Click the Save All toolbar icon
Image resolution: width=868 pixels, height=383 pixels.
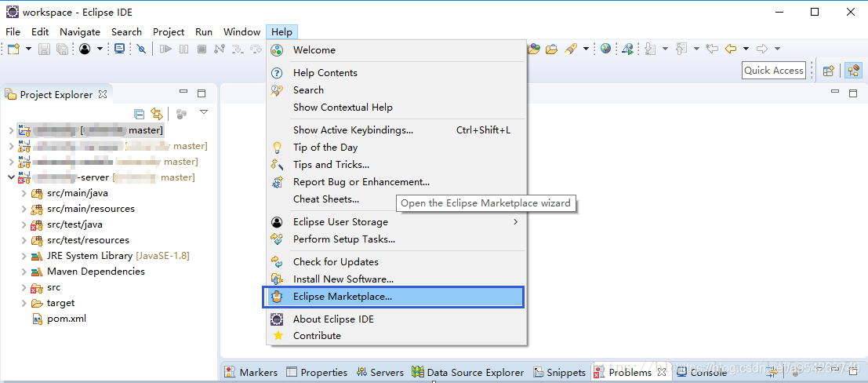tap(63, 49)
